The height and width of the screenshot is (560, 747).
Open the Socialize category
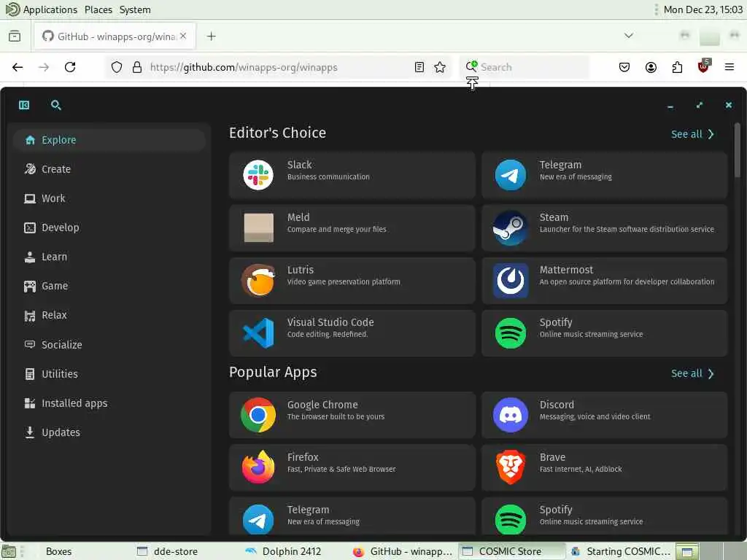click(109, 345)
